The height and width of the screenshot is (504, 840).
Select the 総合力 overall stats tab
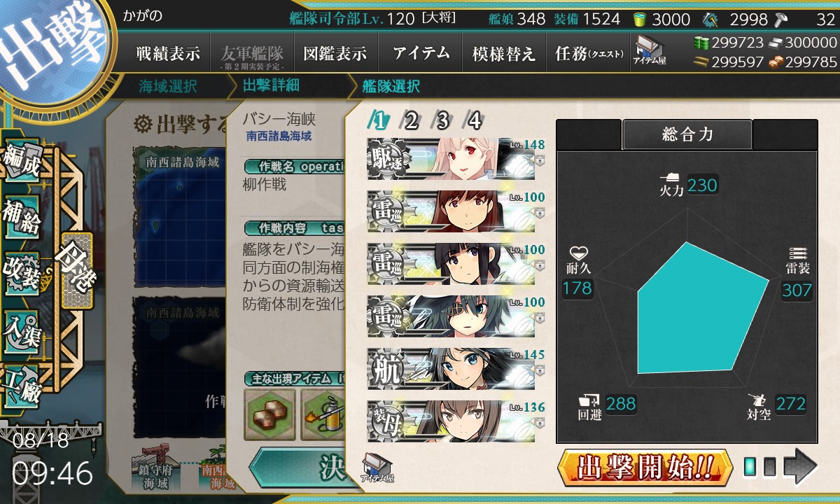(687, 134)
